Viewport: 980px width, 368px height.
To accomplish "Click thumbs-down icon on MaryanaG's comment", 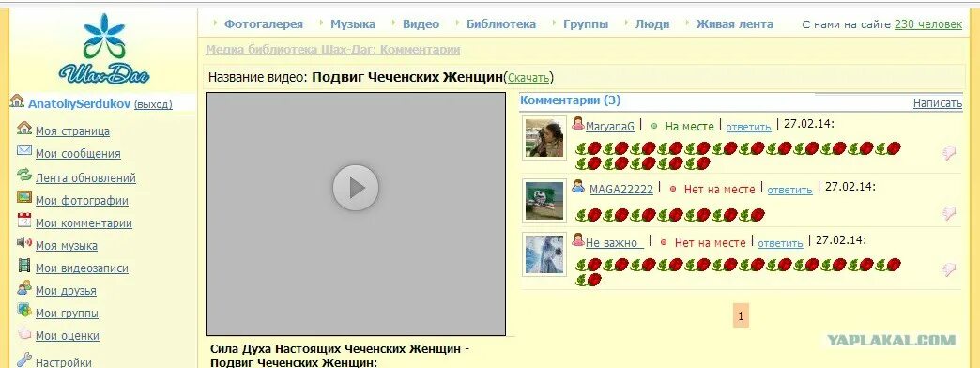I will click(949, 154).
